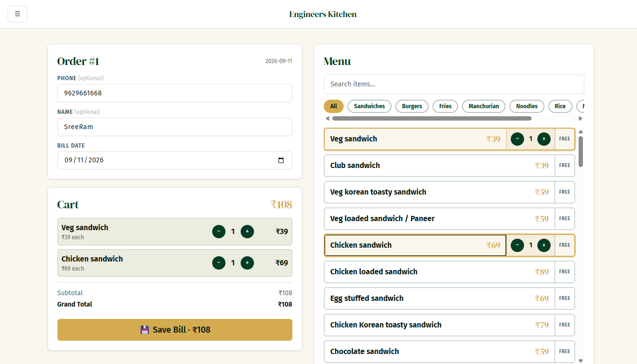Select the All category filter
637x364 pixels.
pos(334,106)
